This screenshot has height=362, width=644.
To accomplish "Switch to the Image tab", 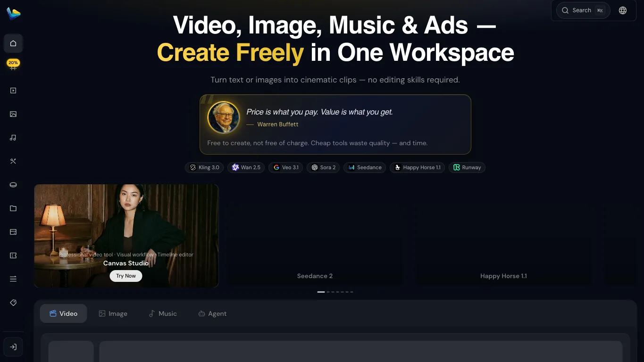I will (x=113, y=313).
